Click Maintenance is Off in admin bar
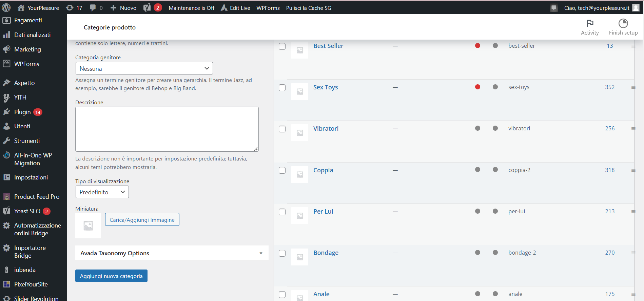Viewport: 644px width, 301px height. (192, 8)
